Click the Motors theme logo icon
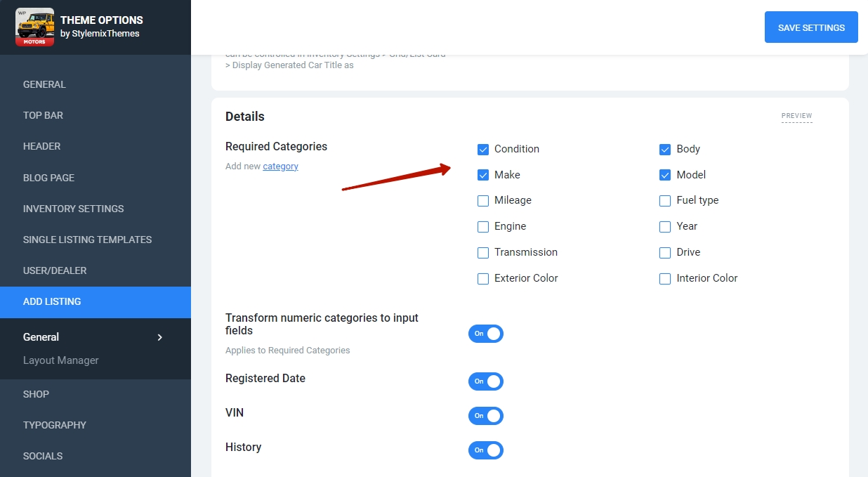Image resolution: width=868 pixels, height=477 pixels. (34, 27)
